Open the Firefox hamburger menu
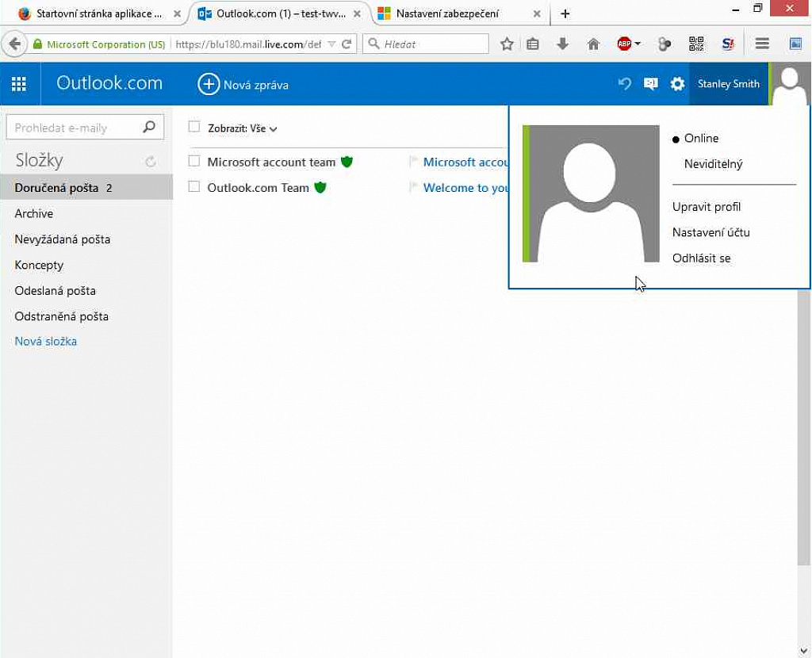 pos(762,44)
